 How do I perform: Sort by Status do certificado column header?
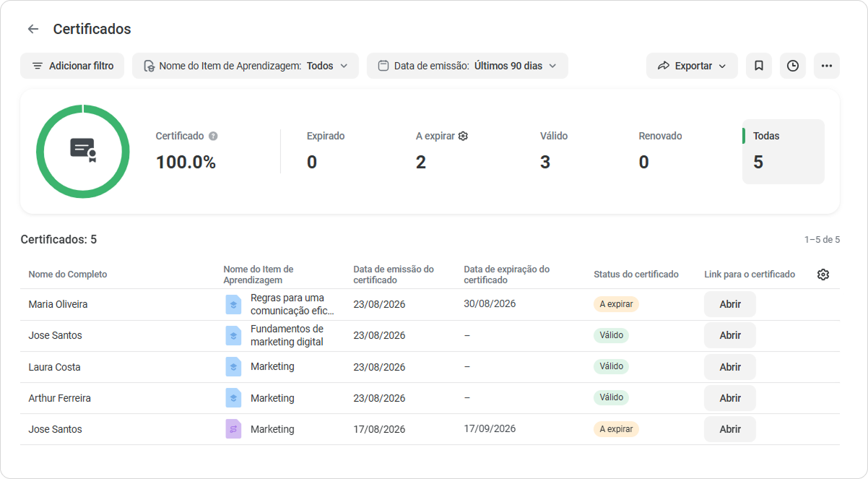[636, 275]
